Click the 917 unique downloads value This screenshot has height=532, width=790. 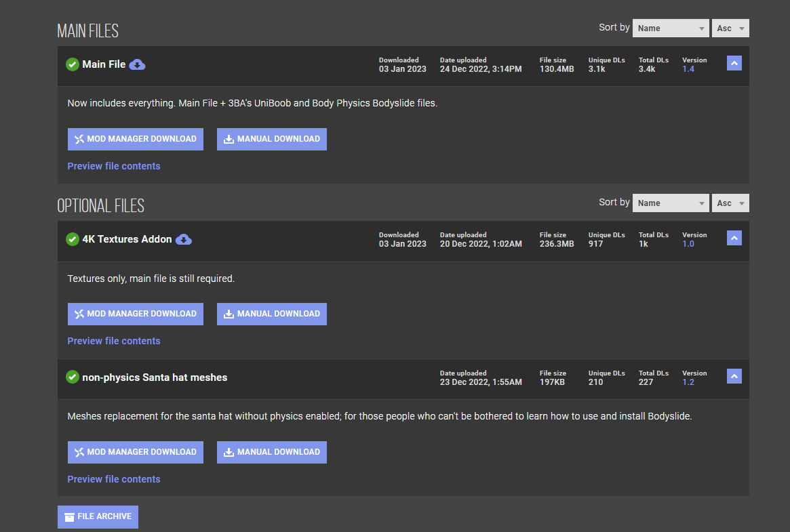[x=595, y=243]
